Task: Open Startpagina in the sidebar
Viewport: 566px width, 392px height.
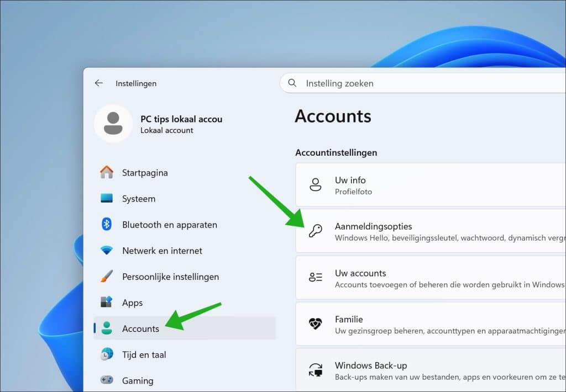Action: pos(185,172)
